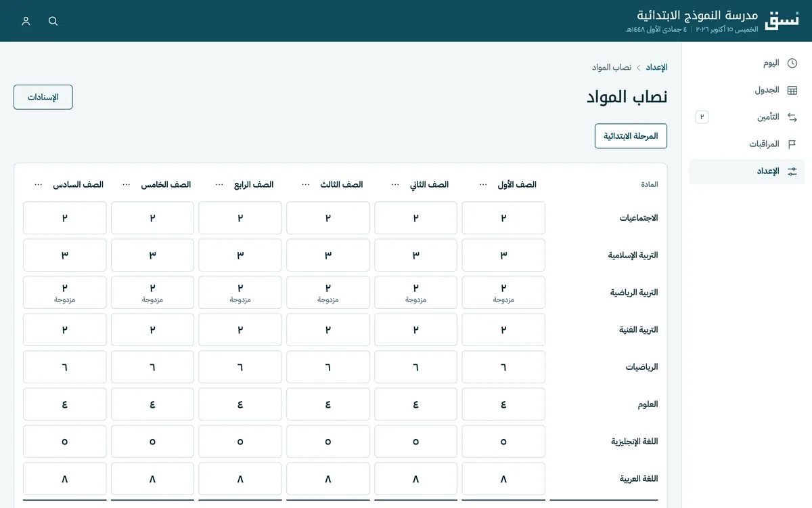812x508 pixels.
Task: Click the الاجتماعيات row label
Action: (639, 218)
